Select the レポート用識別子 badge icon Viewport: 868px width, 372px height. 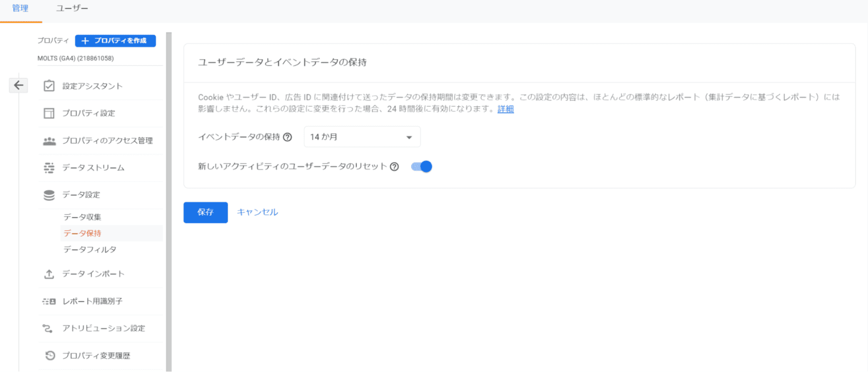click(49, 301)
